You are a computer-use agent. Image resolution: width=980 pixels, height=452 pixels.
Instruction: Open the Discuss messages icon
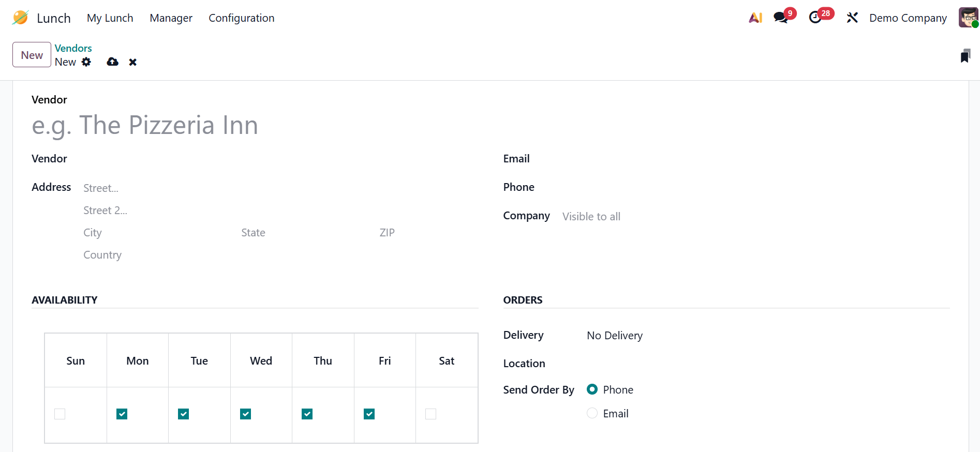(x=781, y=18)
